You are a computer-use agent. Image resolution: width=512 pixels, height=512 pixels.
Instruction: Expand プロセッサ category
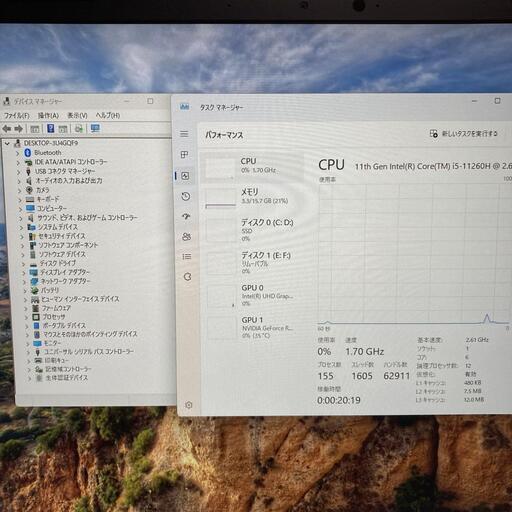tap(26, 317)
